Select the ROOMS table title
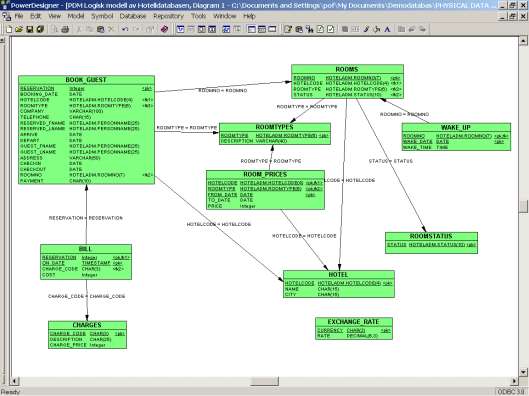This screenshot has height=396, width=529. point(347,69)
